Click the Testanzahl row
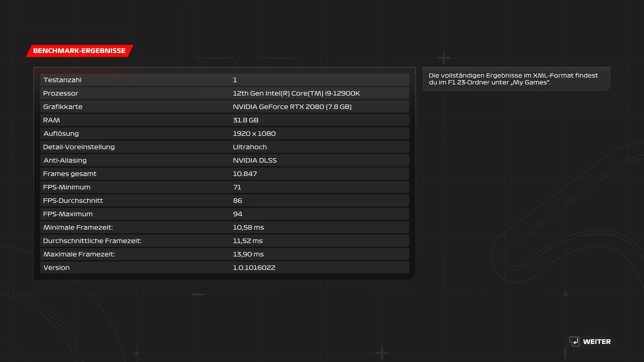The width and height of the screenshot is (644, 362). (x=224, y=80)
